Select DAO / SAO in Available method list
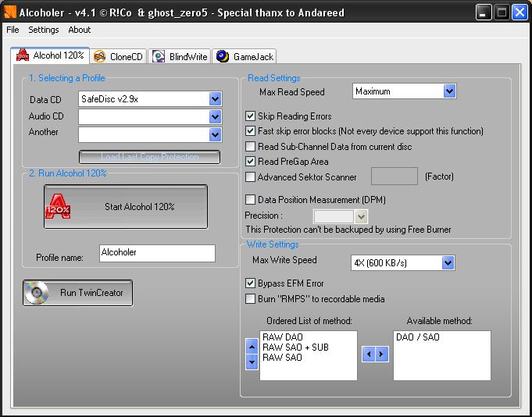The height and width of the screenshot is (417, 532). coord(418,337)
